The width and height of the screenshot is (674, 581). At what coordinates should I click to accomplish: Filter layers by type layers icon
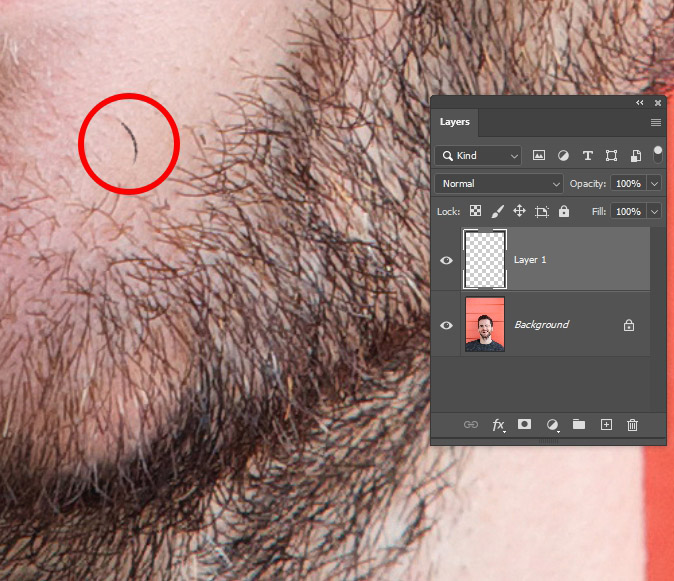(588, 156)
